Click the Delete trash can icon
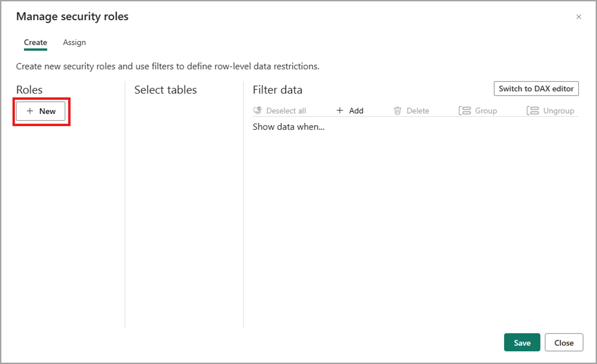The width and height of the screenshot is (597, 364). (x=398, y=110)
